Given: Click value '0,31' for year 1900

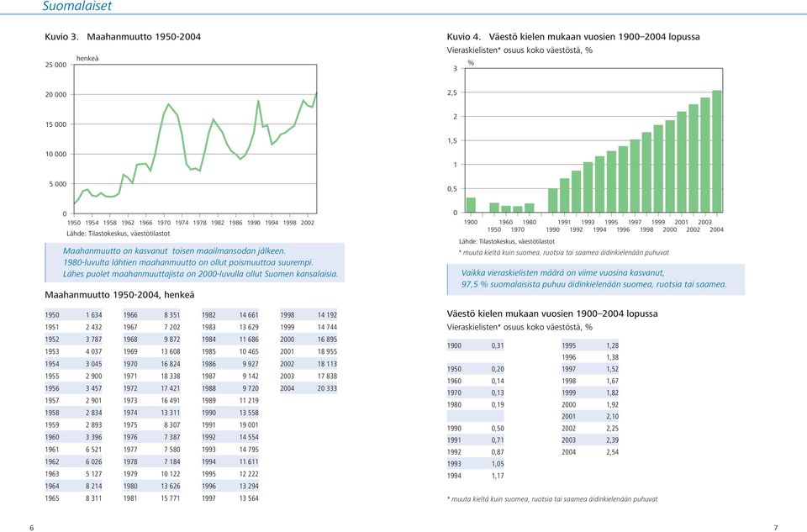Looking at the screenshot, I should (497, 345).
